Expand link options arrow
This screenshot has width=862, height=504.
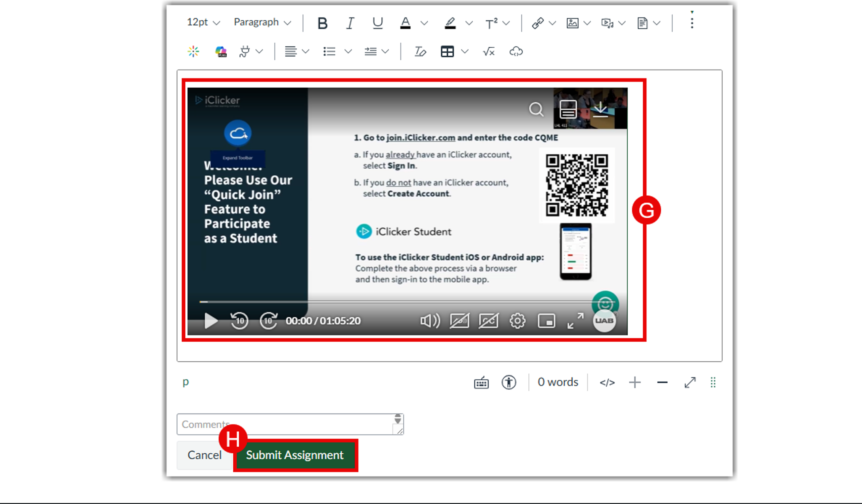point(553,23)
